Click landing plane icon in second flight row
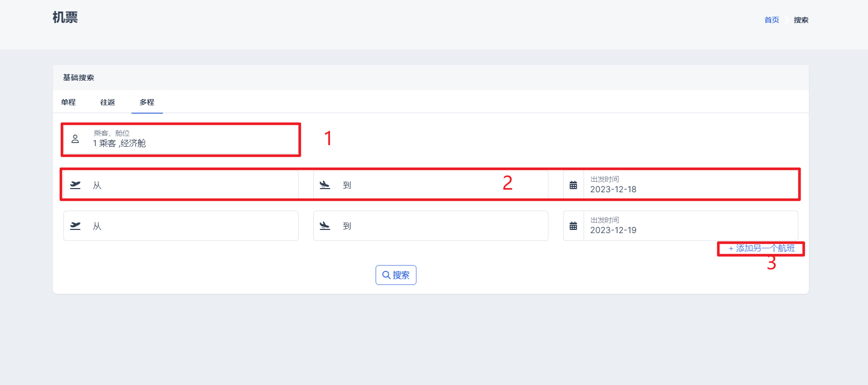The width and height of the screenshot is (868, 385). (325, 226)
